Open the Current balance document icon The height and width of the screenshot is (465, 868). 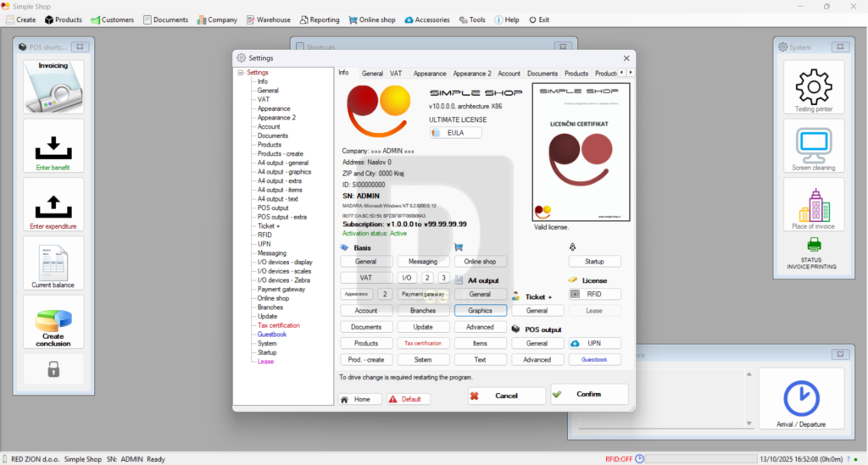53,262
